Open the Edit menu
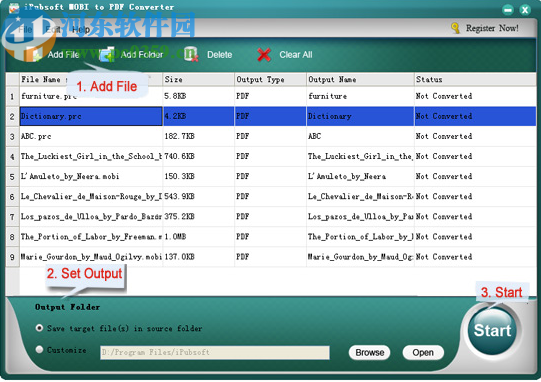 (53, 30)
